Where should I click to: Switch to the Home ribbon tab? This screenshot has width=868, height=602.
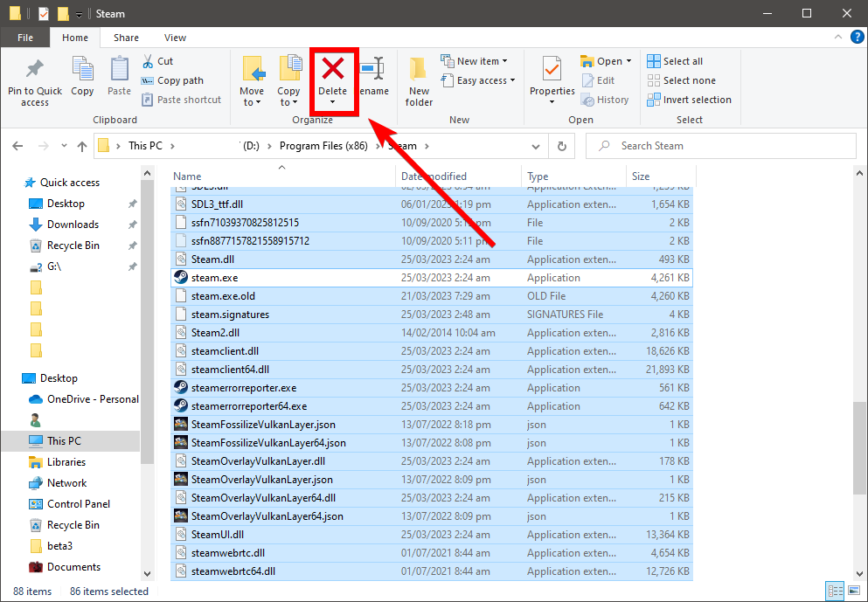(x=75, y=38)
